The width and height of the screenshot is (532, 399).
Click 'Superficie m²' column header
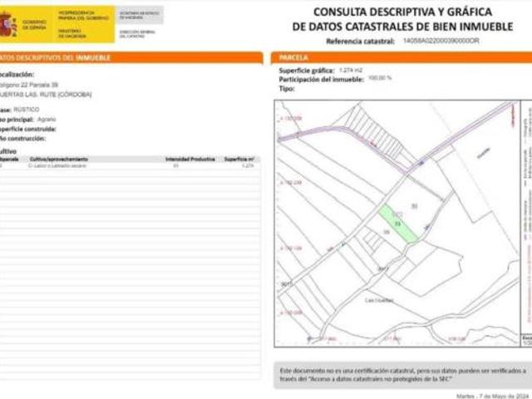pos(239,159)
